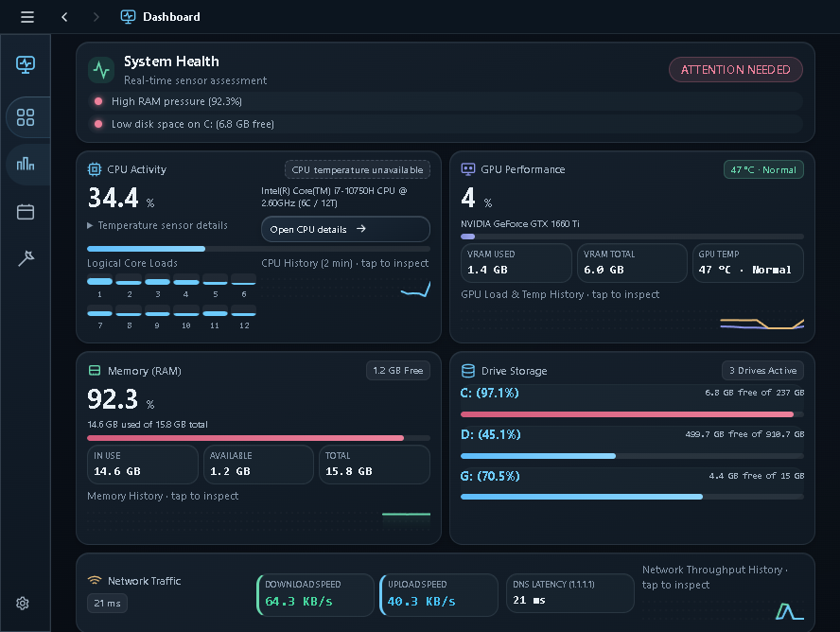Click the CPU chip icon

point(95,169)
